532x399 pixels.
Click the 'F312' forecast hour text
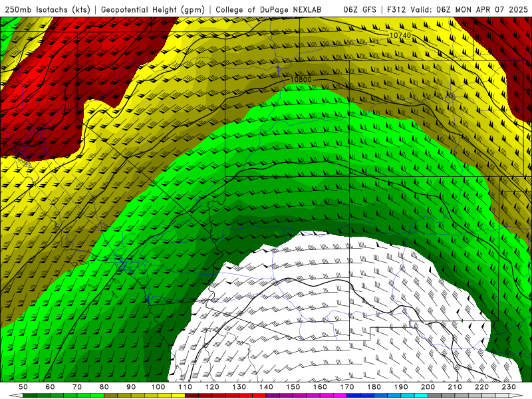tap(396, 10)
